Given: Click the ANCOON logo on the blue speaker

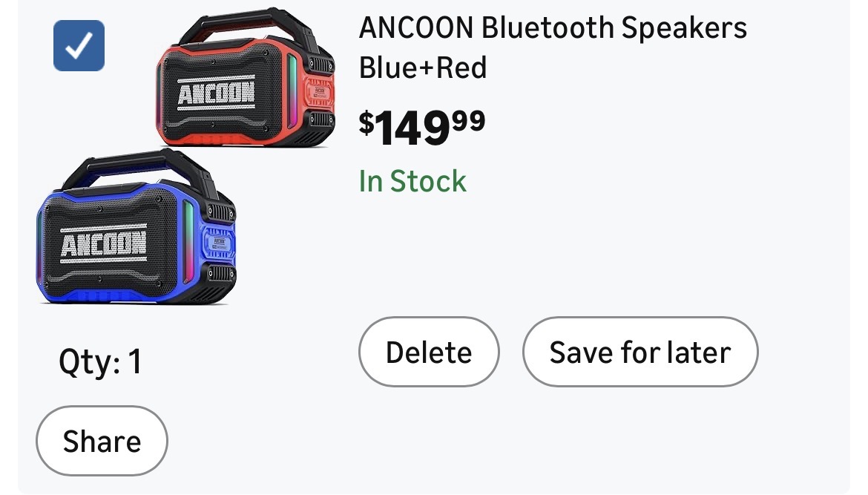Looking at the screenshot, I should (x=103, y=243).
